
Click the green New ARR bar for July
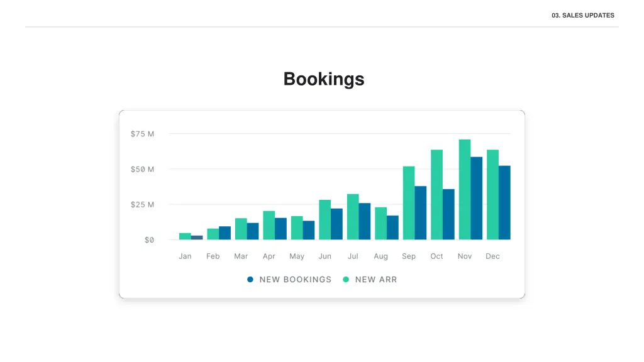click(353, 216)
